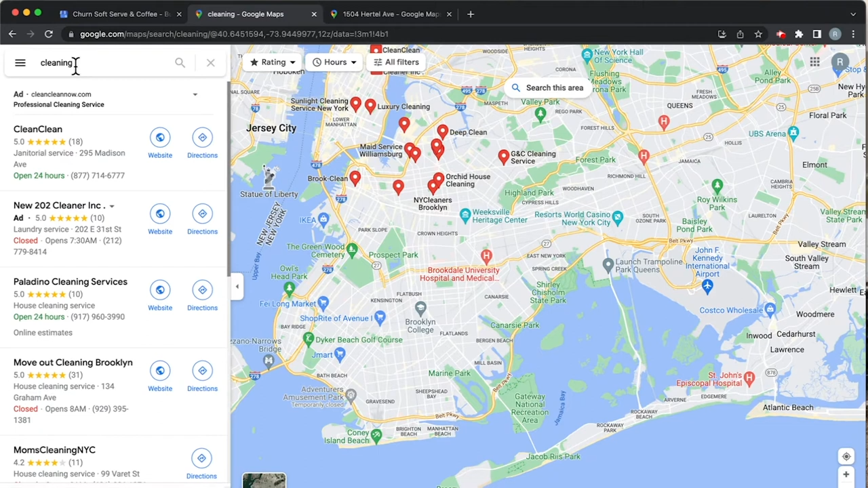Get directions to Paladino Cleaning Services
The width and height of the screenshot is (868, 488).
pyautogui.click(x=202, y=290)
